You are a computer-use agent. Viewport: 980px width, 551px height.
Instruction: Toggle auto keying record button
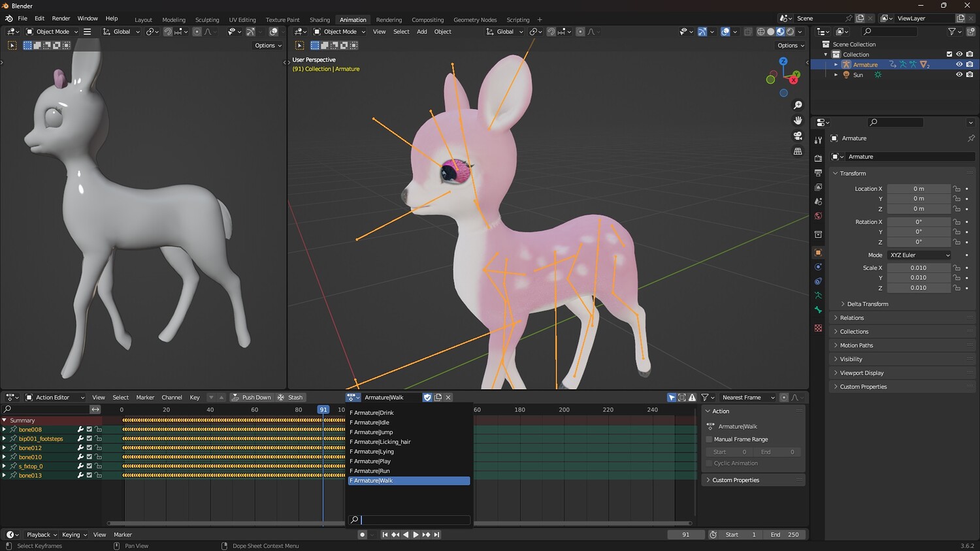point(362,535)
